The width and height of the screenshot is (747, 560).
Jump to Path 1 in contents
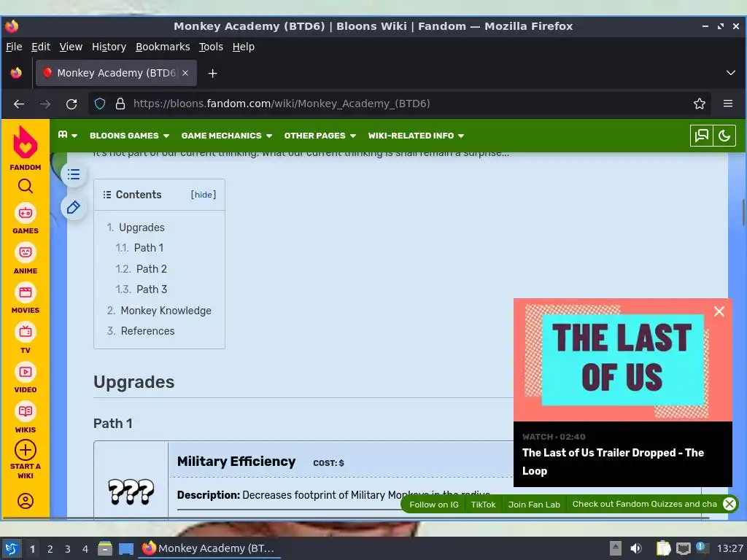click(149, 248)
